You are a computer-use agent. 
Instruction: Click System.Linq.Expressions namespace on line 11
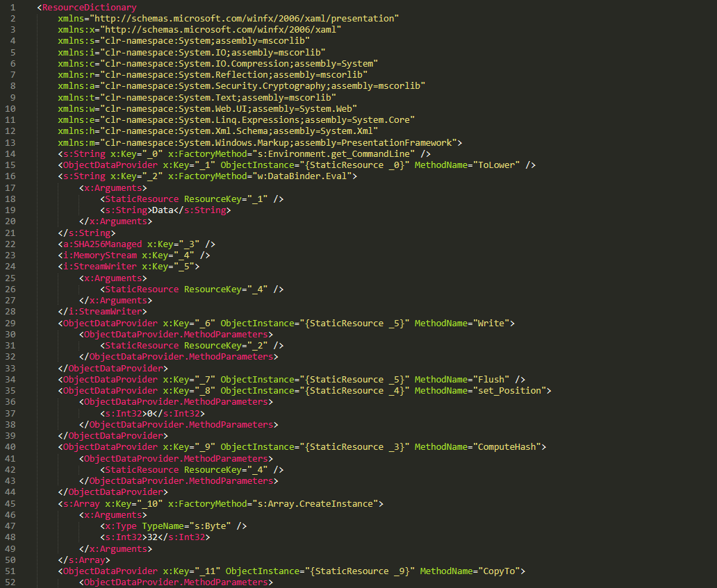257,119
